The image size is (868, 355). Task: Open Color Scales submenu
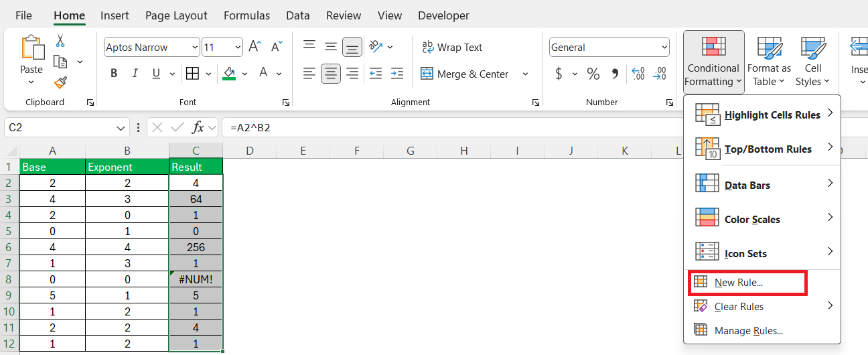(x=762, y=219)
